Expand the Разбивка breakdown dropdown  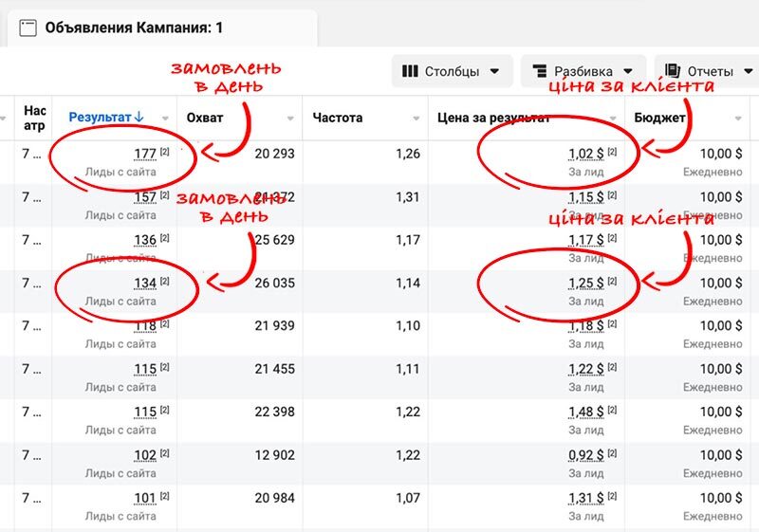tap(583, 71)
